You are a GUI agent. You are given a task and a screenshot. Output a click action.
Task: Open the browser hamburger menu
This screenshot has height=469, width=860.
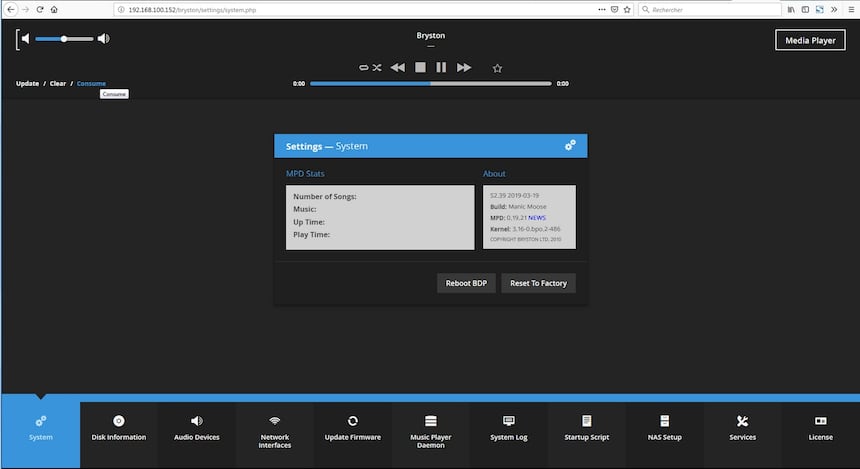[851, 9]
